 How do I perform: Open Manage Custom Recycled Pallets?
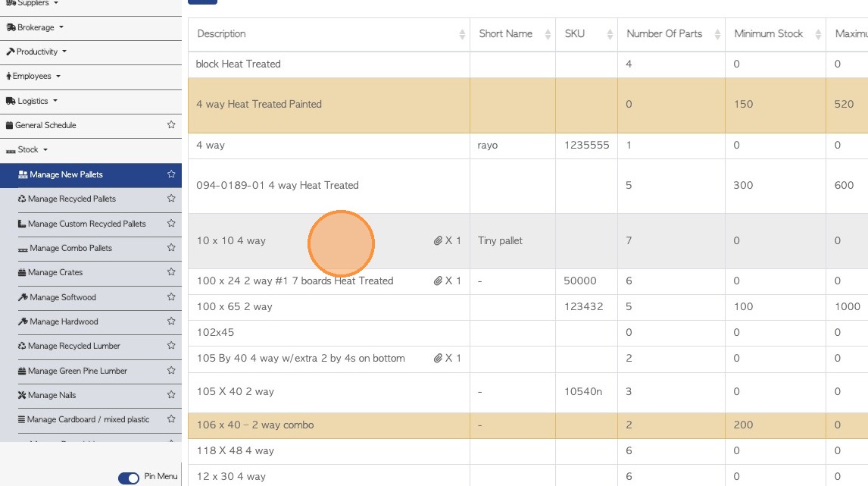click(x=86, y=224)
